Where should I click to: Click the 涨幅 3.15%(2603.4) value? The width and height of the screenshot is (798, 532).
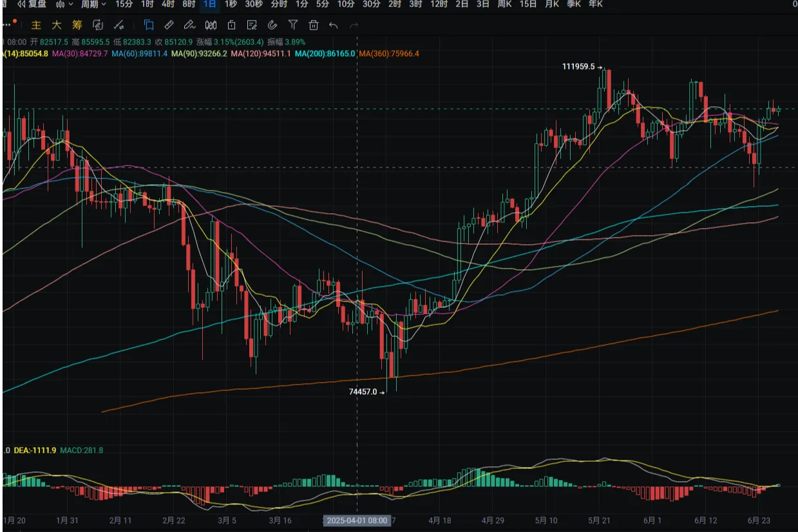[231, 42]
